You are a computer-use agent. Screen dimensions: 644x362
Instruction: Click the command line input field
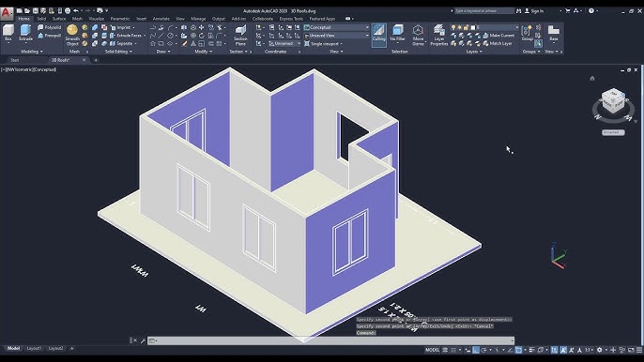click(330, 340)
